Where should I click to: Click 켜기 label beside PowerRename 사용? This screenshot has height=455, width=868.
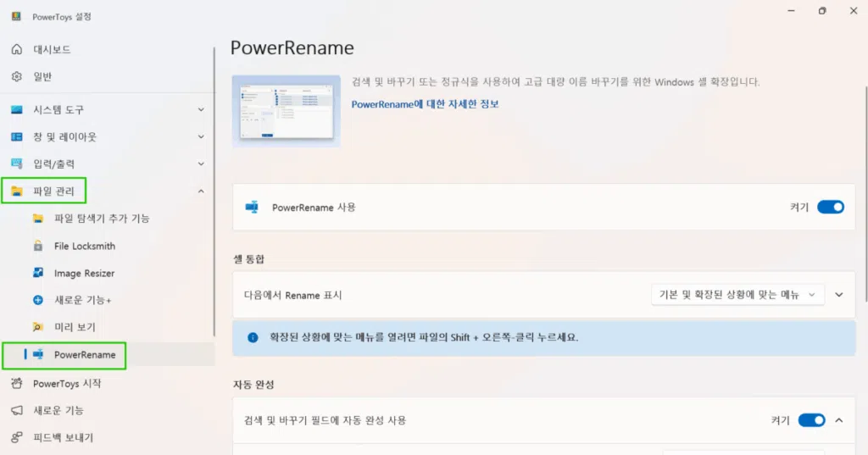[798, 207]
